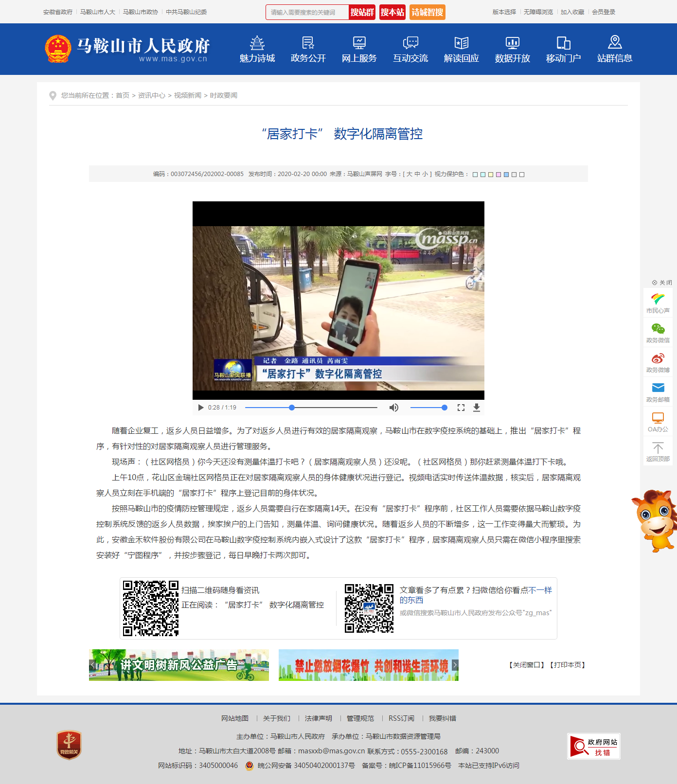Show previous banner with left arrow

[92, 665]
